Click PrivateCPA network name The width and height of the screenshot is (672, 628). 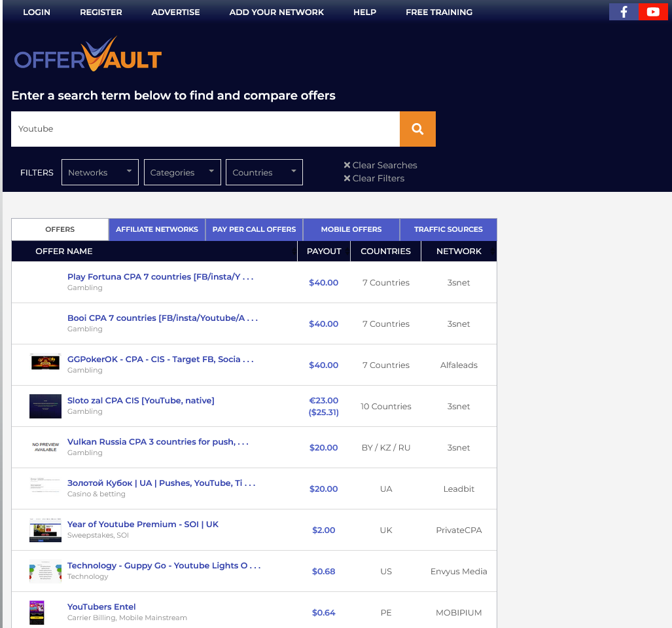point(459,530)
